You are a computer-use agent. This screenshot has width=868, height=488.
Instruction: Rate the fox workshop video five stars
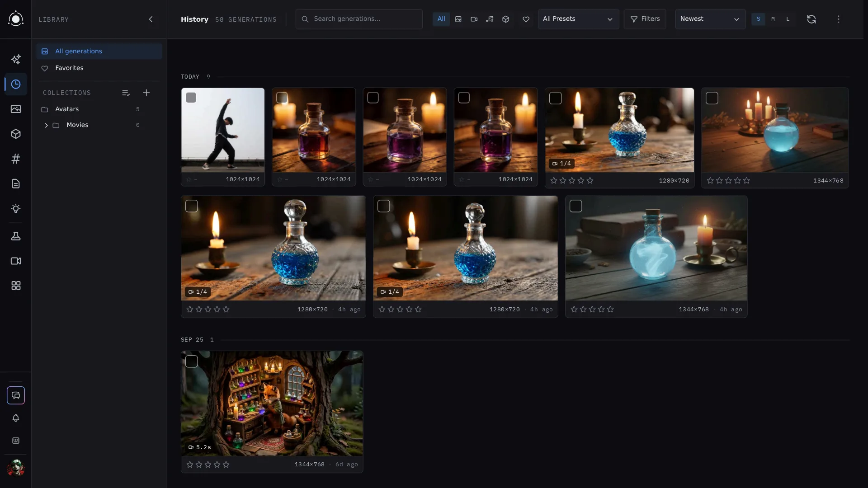(x=226, y=465)
